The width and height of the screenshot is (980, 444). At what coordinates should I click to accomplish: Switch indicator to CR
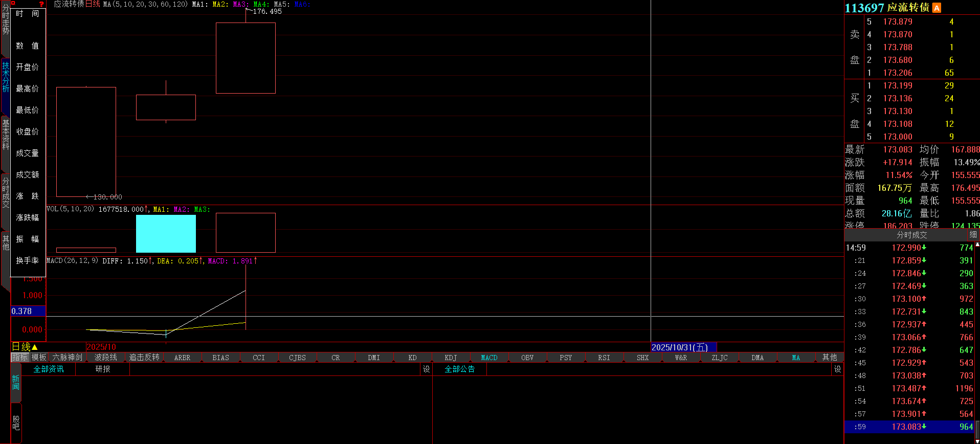[x=336, y=358]
